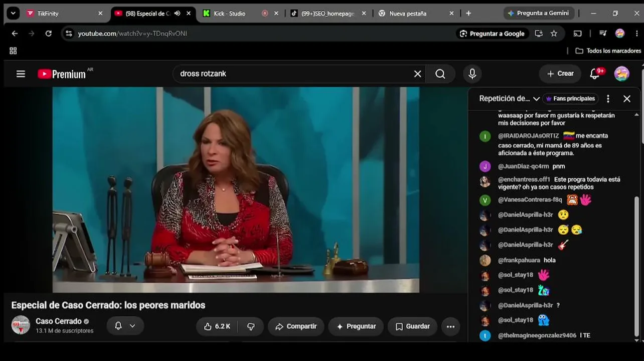Open chat options three-dot menu
This screenshot has height=361, width=644.
[608, 99]
